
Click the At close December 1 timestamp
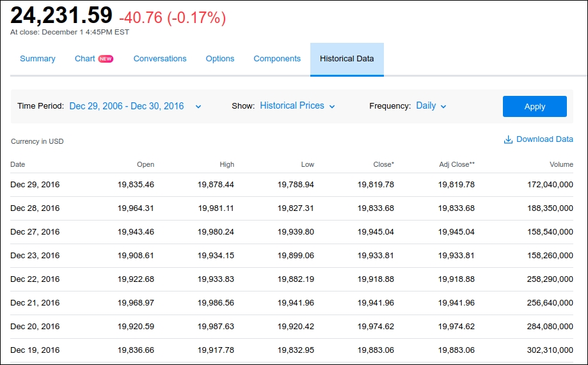tap(70, 32)
